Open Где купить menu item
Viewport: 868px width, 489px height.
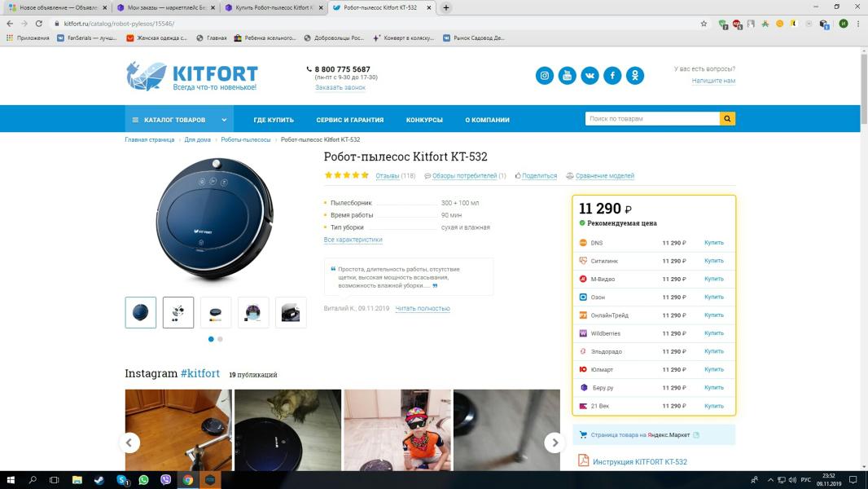[x=274, y=120]
